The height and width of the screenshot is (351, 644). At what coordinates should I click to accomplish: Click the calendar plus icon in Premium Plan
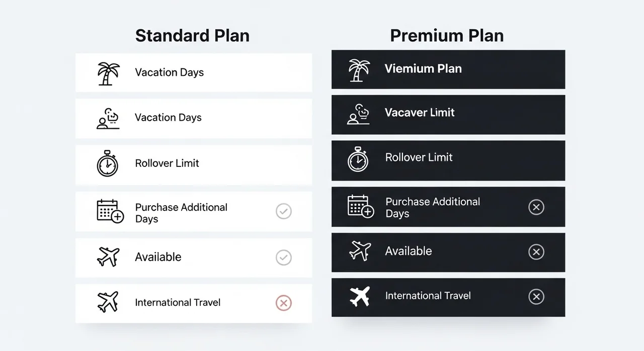[x=360, y=206]
